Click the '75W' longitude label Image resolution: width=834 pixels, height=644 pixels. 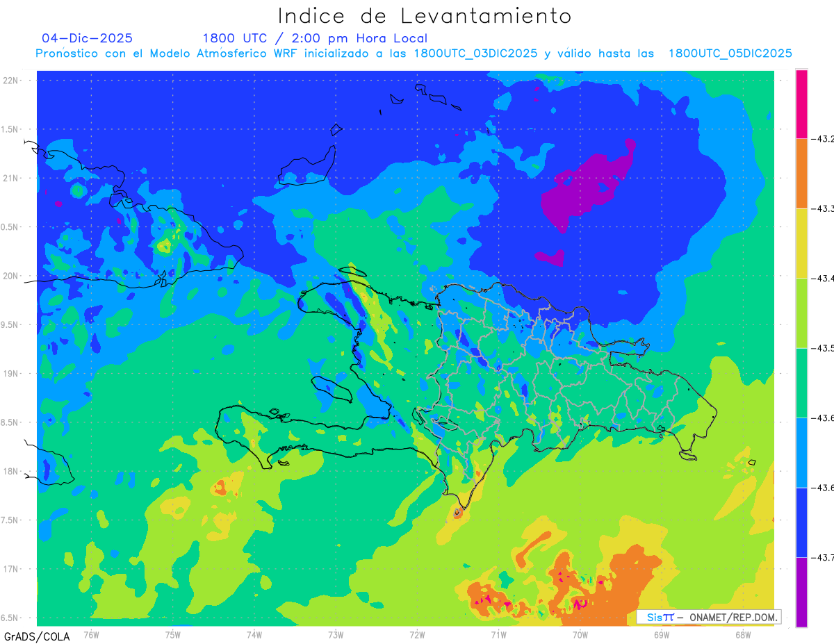pyautogui.click(x=172, y=635)
